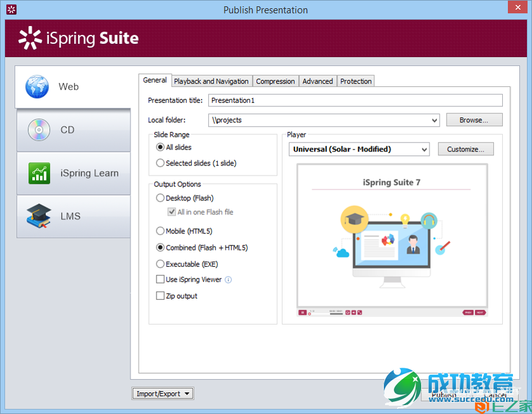Choose the CD disc publishing option
The image size is (532, 414).
coord(73,130)
